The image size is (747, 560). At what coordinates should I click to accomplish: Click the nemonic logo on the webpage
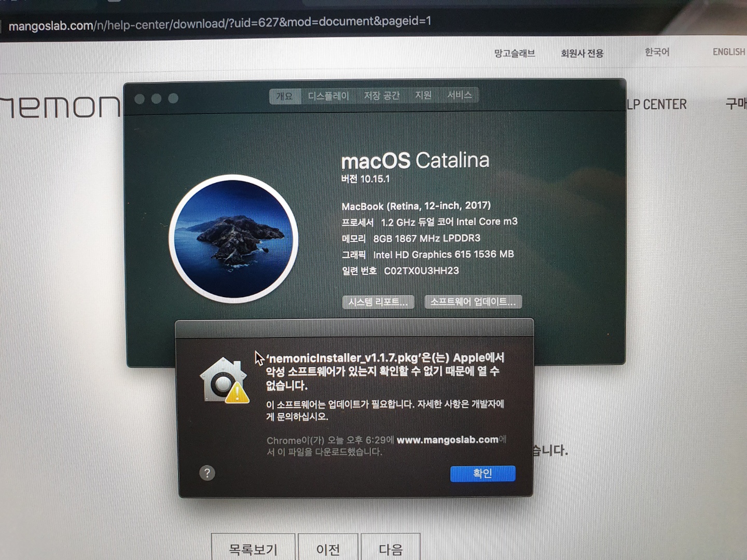60,106
